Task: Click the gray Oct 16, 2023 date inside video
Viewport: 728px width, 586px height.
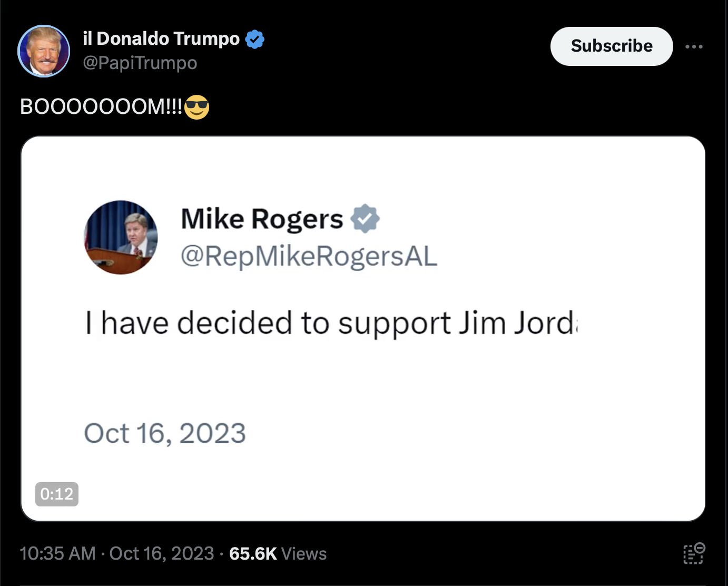Action: tap(165, 434)
